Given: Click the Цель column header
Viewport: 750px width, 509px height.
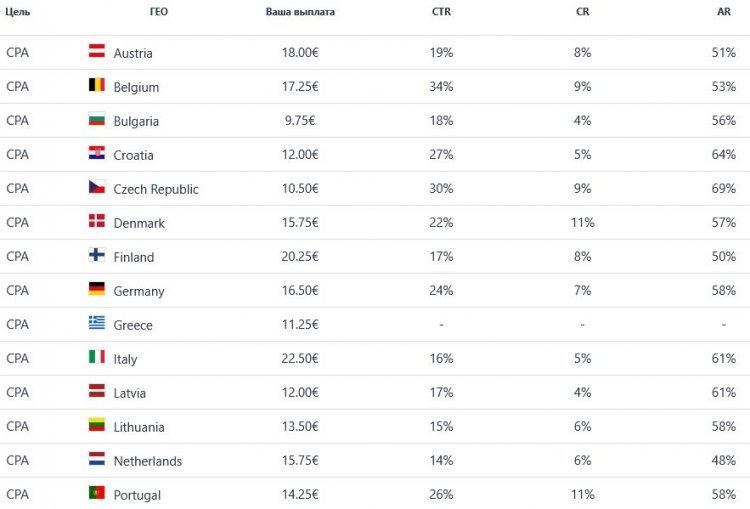Looking at the screenshot, I should click(17, 12).
